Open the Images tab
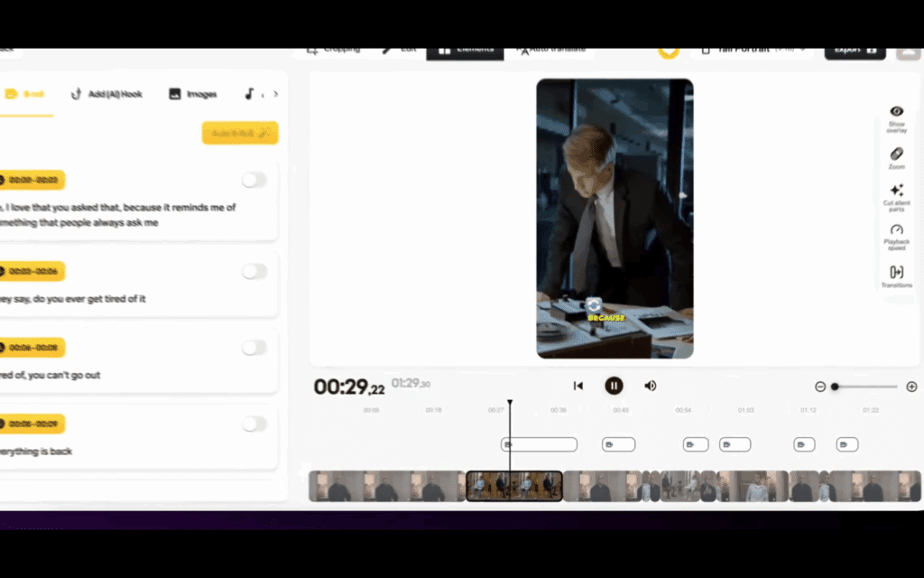The width and height of the screenshot is (924, 578). click(193, 94)
